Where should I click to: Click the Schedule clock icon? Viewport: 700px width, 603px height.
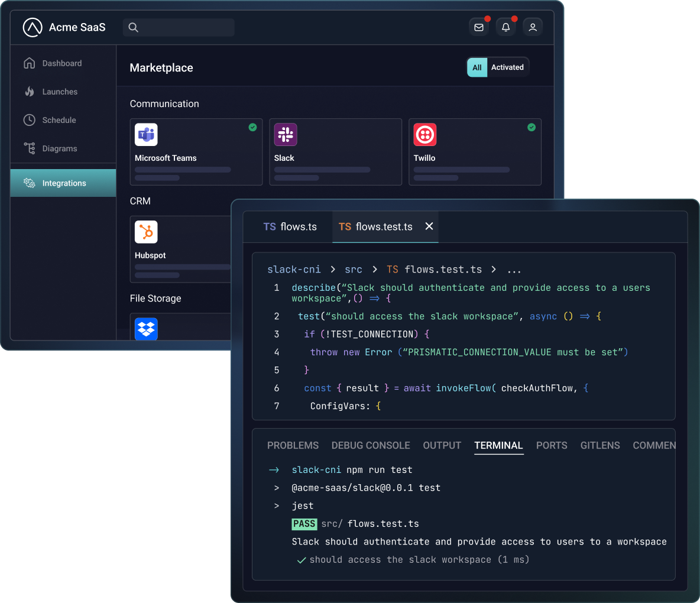29,120
